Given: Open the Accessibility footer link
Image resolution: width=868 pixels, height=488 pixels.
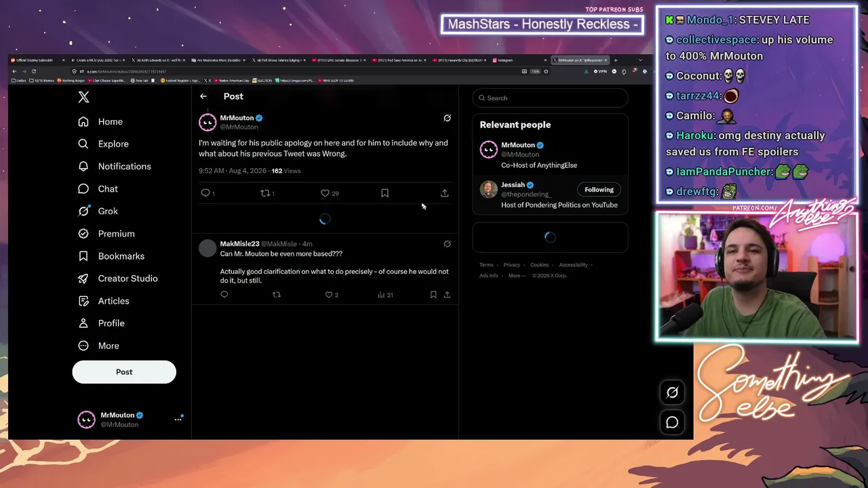Looking at the screenshot, I should tap(574, 265).
